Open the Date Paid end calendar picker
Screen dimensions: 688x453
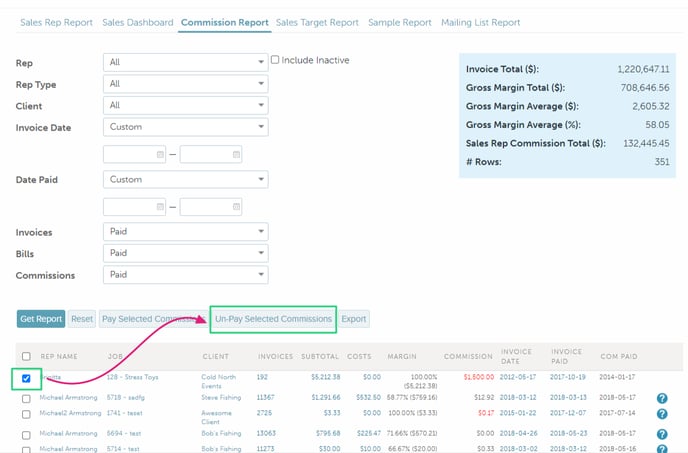pos(236,206)
